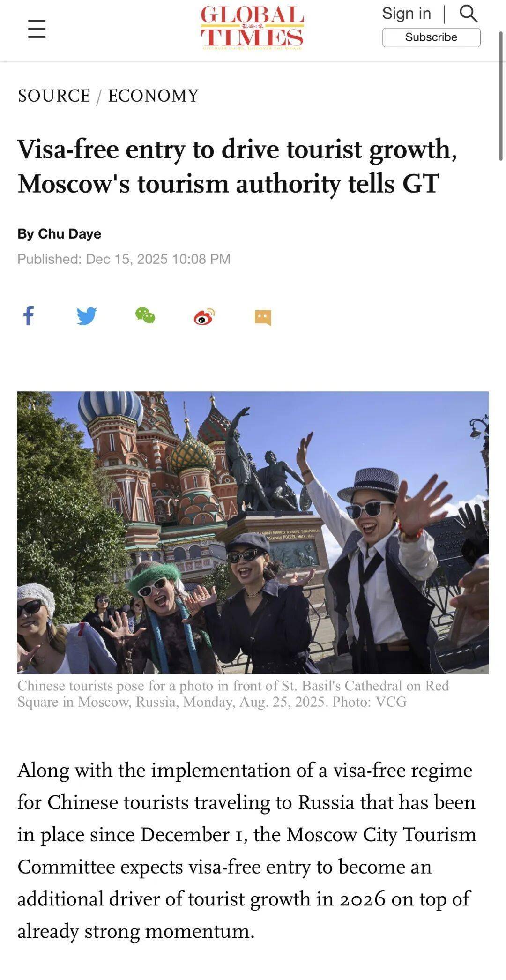Screen dimensions: 506x980
Task: Click the first article paragraph
Action: [x=246, y=851]
